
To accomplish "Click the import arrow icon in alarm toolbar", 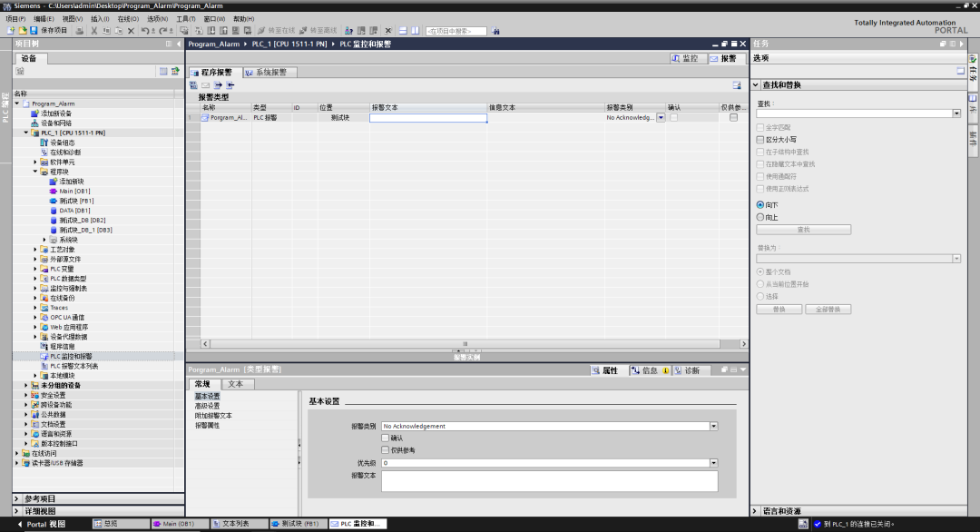I will (230, 85).
